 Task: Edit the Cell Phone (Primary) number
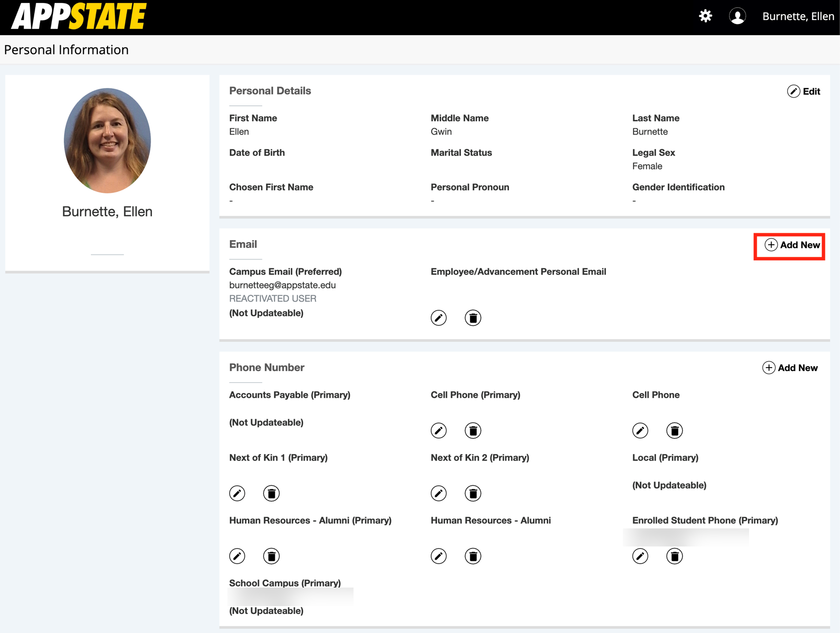coord(439,431)
